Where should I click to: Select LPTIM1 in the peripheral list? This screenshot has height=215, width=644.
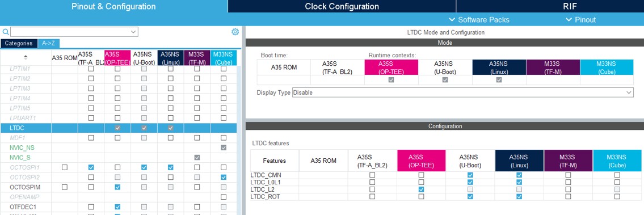pyautogui.click(x=20, y=69)
